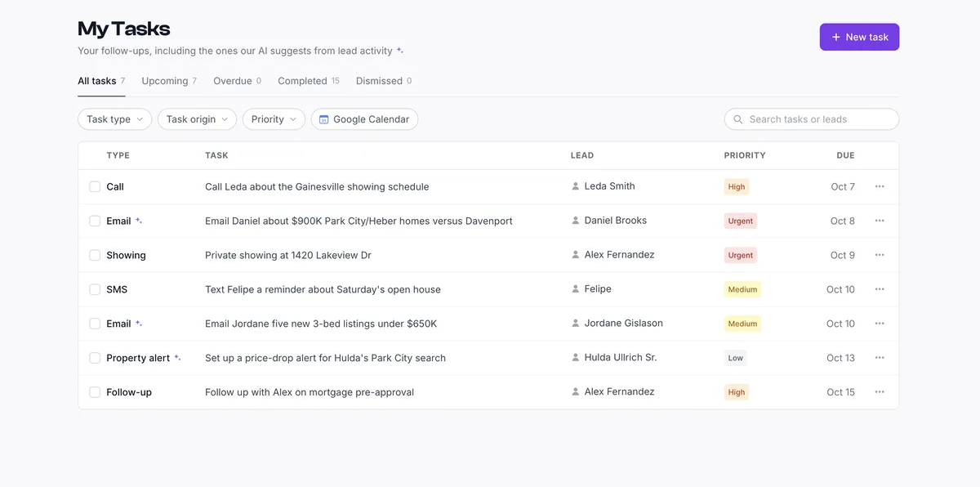980x487 pixels.
Task: Click person icon beside Alex Fernandez in Follow-up row
Action: 576,392
